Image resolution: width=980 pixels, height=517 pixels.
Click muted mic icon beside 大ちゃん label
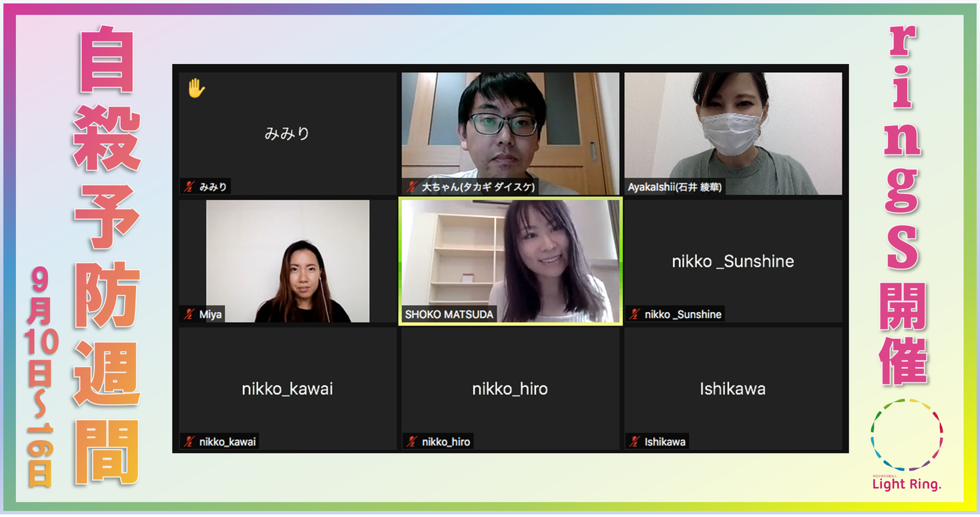412,187
